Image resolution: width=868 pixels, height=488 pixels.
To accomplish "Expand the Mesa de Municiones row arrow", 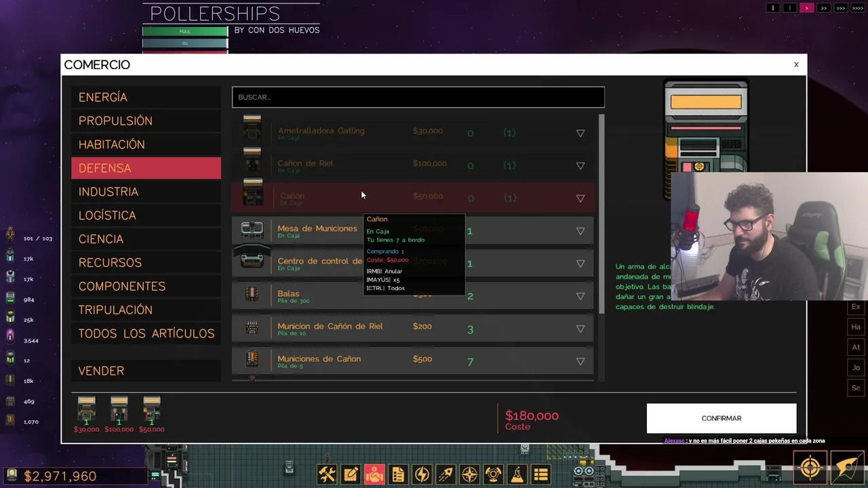I will coord(580,231).
